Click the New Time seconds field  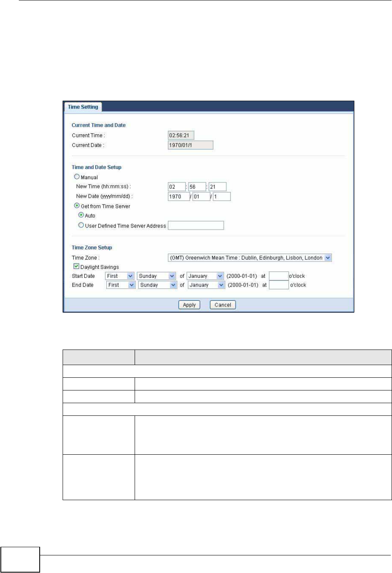(218, 187)
